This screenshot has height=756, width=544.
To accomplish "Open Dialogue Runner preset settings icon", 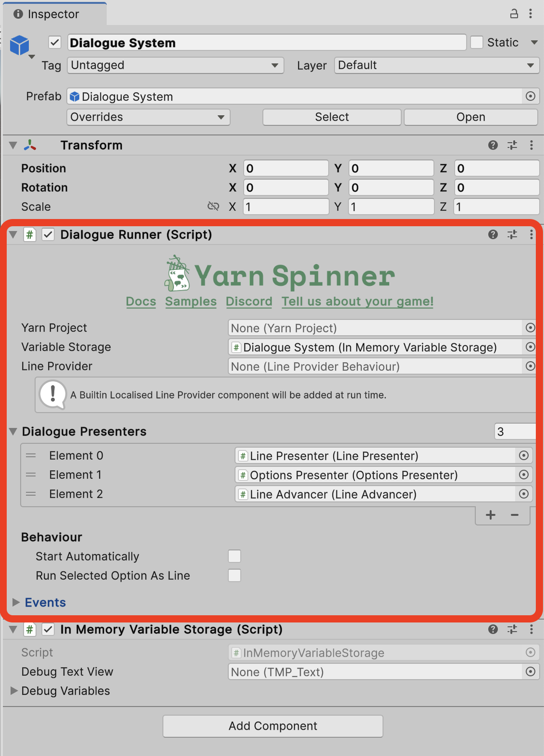I will click(512, 234).
